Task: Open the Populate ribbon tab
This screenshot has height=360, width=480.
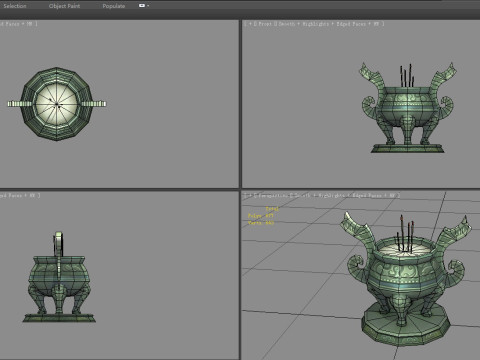Action: [x=114, y=6]
